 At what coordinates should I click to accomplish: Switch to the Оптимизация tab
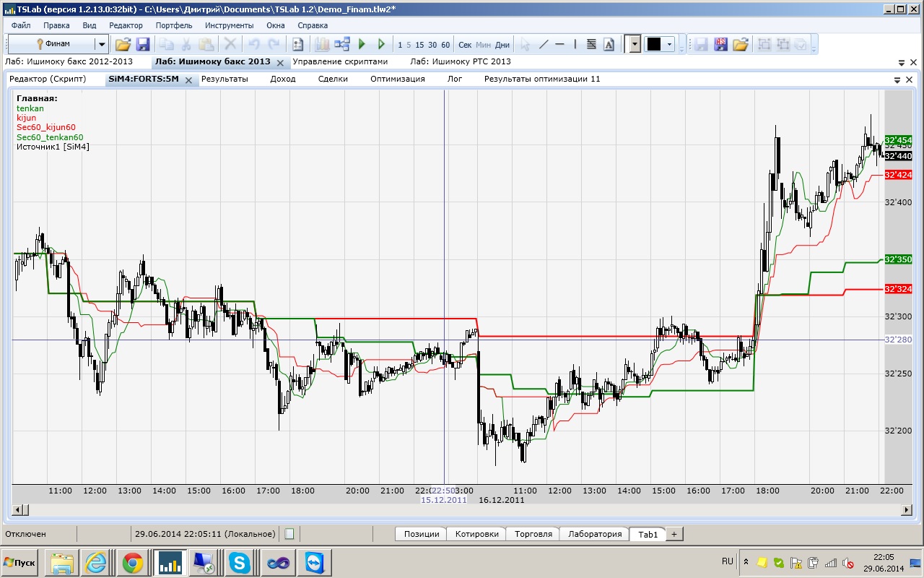[x=397, y=79]
